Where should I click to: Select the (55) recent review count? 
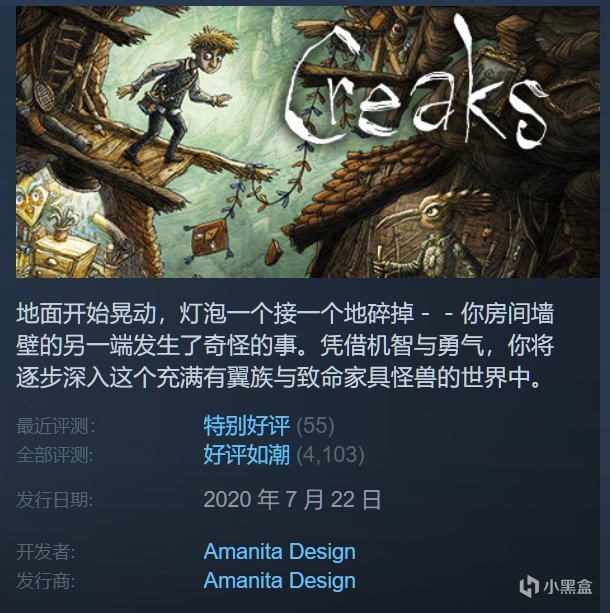coord(315,425)
